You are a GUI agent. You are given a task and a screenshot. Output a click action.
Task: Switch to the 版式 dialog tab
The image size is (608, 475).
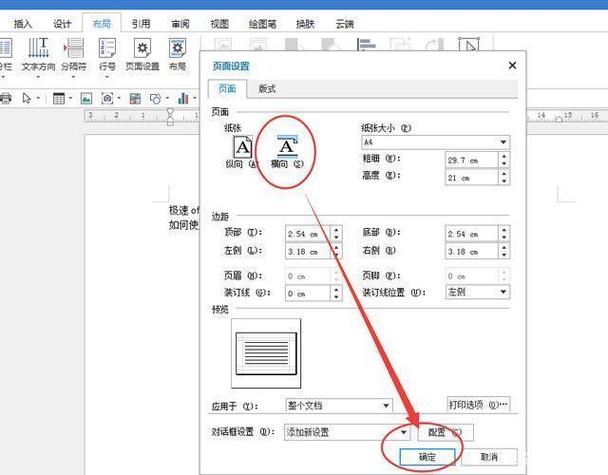tap(267, 89)
